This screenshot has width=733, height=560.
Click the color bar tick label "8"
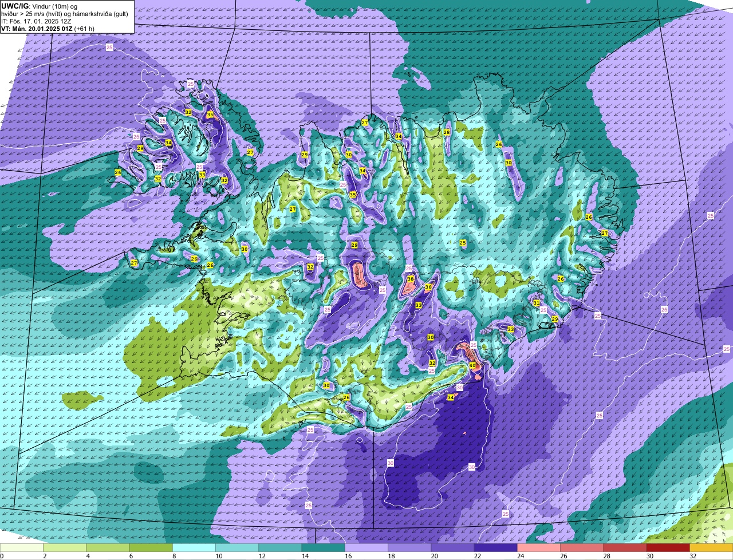[173, 556]
